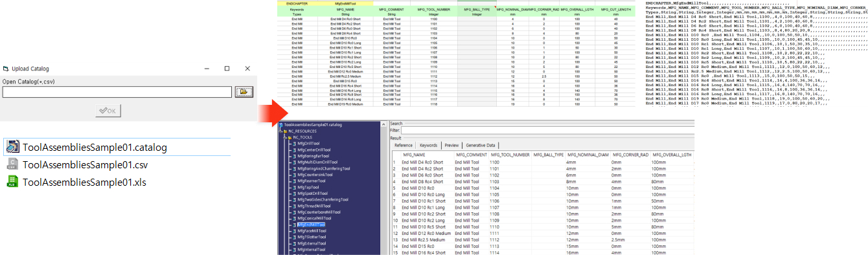Click the Upload Catalog window title icon
Viewport: 868px width, 255px height.
tap(5, 69)
